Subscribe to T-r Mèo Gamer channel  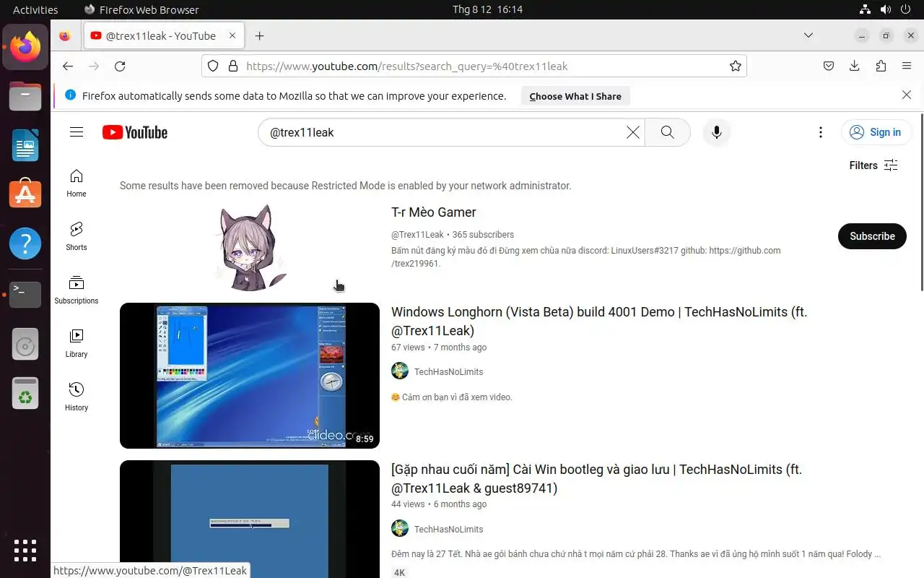pyautogui.click(x=872, y=236)
